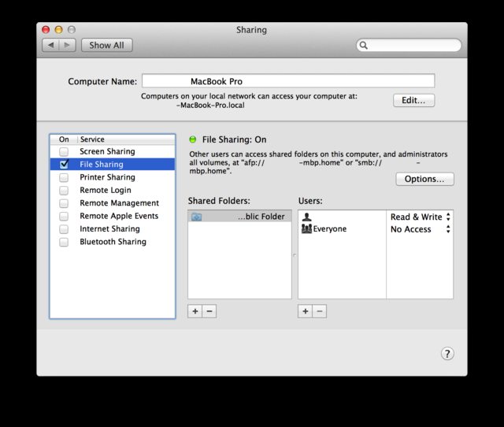
Task: Select the ...blic Folder shared folder row
Action: (239, 217)
